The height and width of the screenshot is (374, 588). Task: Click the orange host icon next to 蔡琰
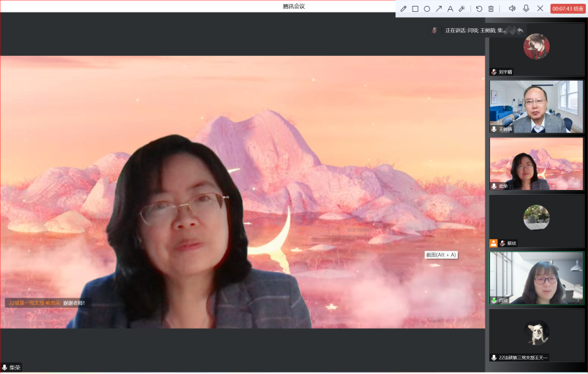tap(493, 243)
